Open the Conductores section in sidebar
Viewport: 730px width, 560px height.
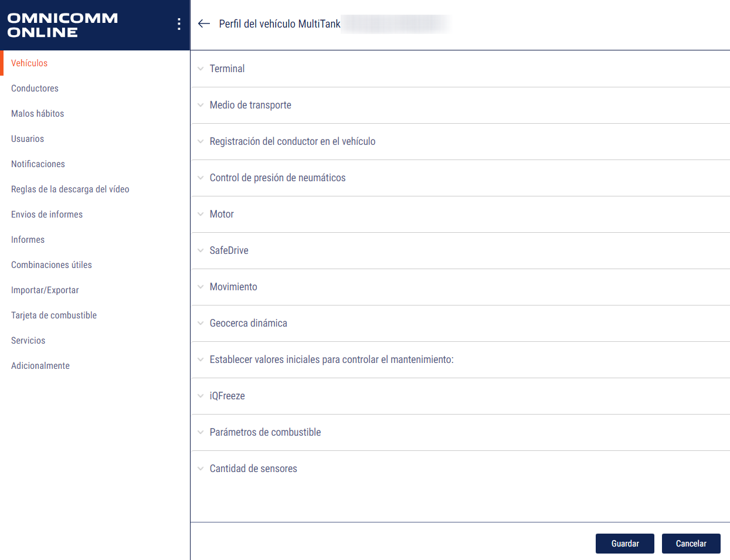[x=35, y=88]
